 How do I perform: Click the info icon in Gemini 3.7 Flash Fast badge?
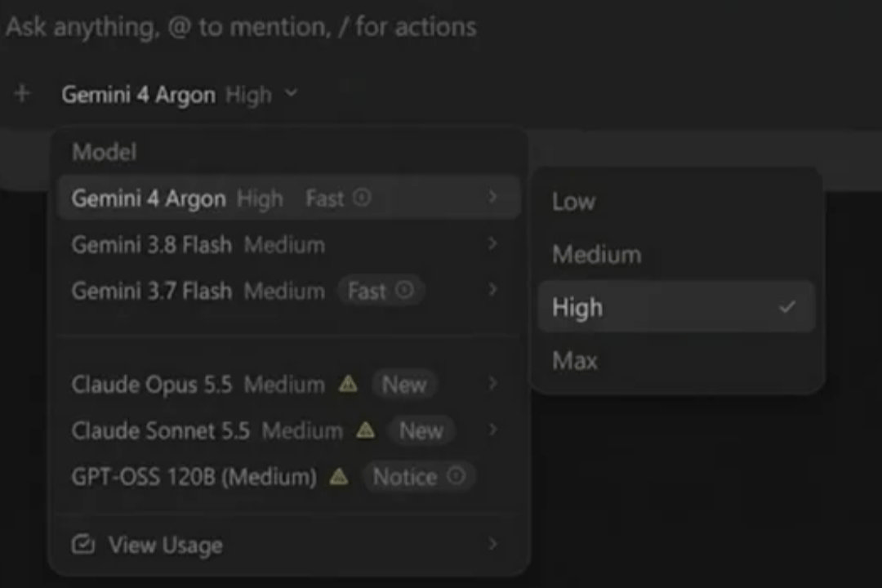[404, 291]
